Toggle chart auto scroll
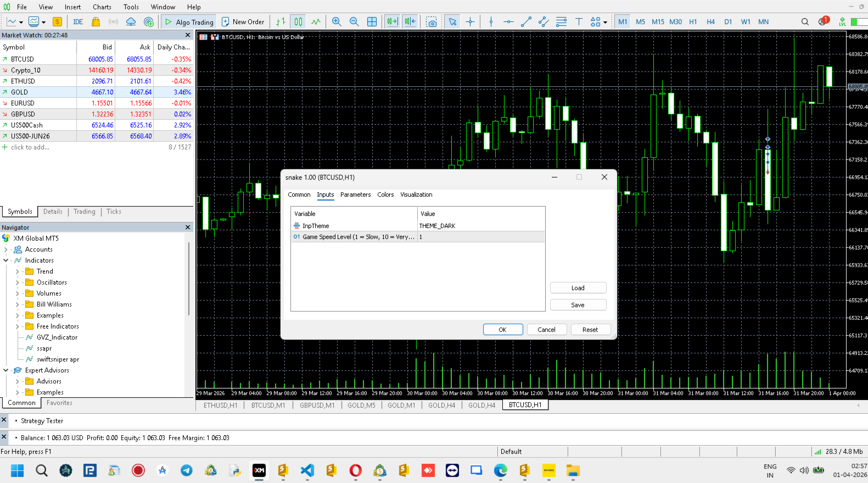Screen dimensions: 868x483 [392, 22]
